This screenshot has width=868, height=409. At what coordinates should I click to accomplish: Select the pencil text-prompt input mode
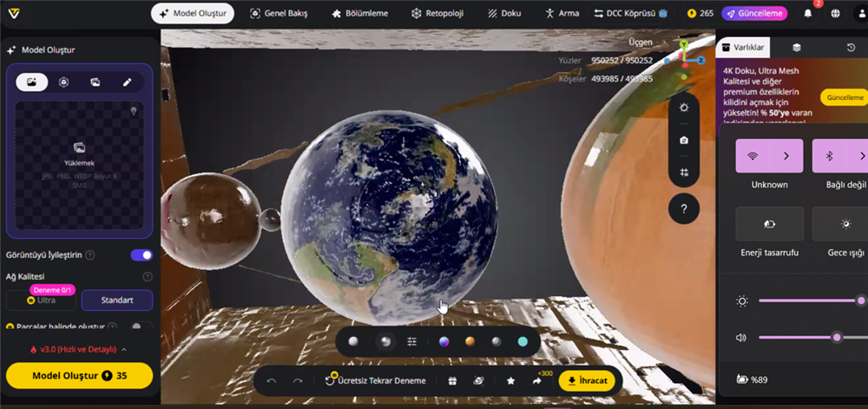[x=127, y=82]
